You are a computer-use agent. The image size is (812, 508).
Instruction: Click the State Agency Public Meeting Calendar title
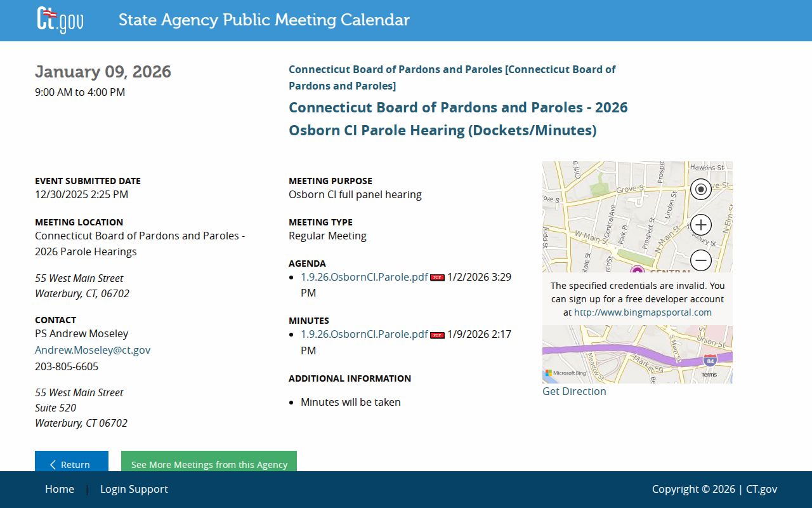(264, 20)
